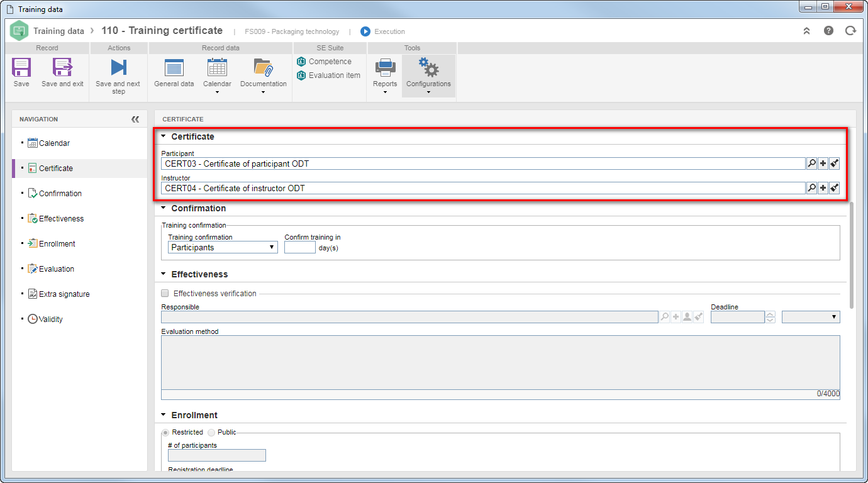This screenshot has width=868, height=483.
Task: Add instructor certificate with plus icon
Action: coord(823,187)
